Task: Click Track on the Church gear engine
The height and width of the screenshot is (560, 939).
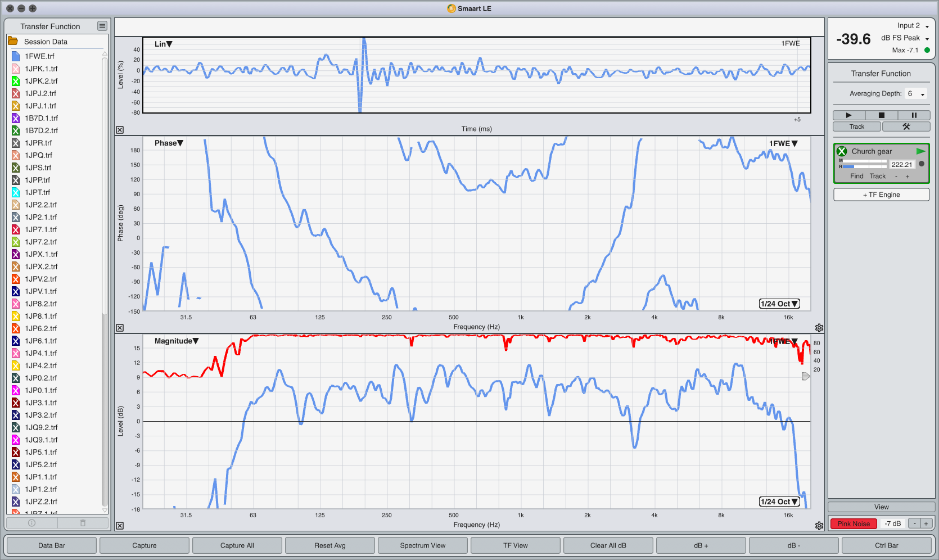Action: (878, 176)
